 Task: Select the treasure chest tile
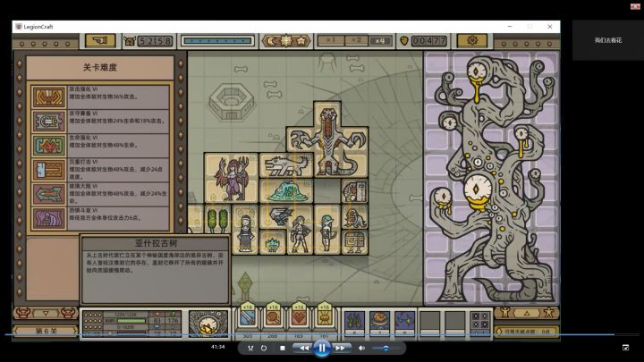point(355,242)
